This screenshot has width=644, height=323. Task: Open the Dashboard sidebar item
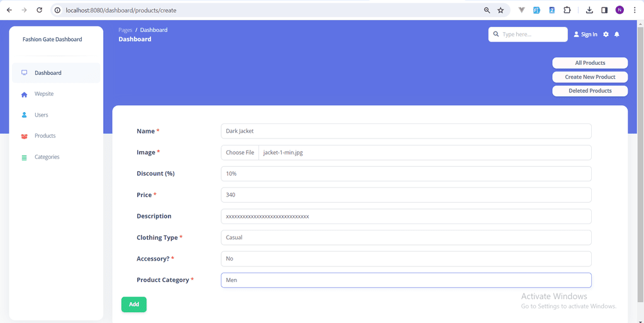(x=56, y=73)
